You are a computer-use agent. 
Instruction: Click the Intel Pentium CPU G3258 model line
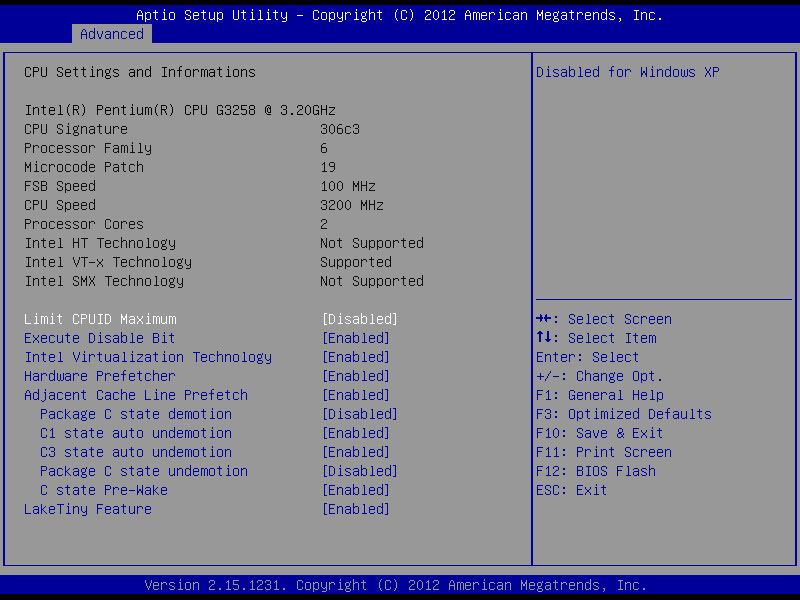point(180,110)
